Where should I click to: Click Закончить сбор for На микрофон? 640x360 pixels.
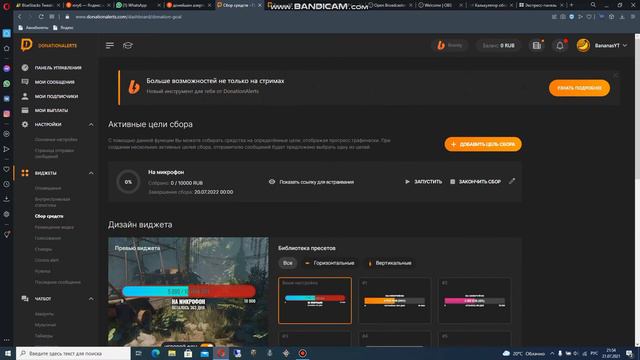(x=476, y=182)
